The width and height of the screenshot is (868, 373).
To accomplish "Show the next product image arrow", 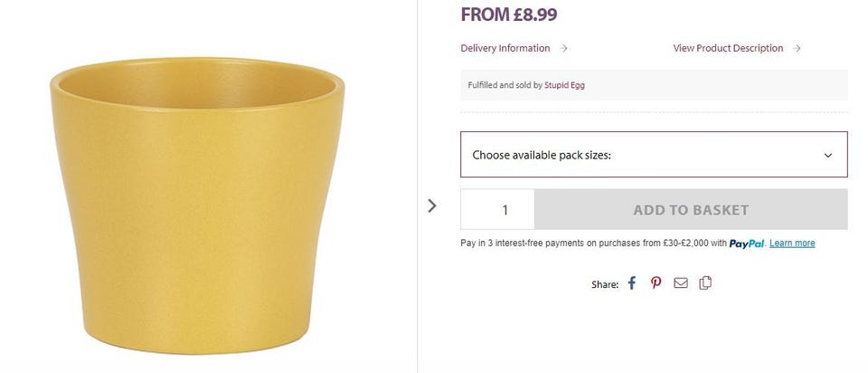I will click(432, 206).
